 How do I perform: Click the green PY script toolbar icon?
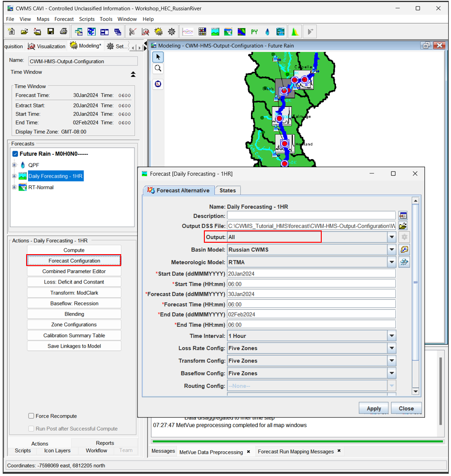(x=254, y=32)
